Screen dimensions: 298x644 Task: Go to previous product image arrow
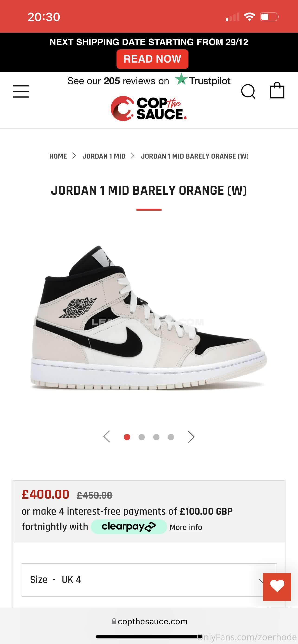coord(107,437)
